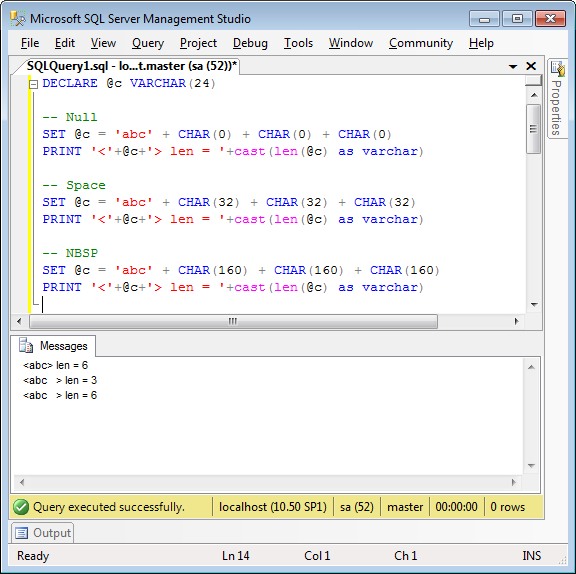Click 'Ln 14' in status bar
Viewport: 576px width, 574px height.
(235, 556)
